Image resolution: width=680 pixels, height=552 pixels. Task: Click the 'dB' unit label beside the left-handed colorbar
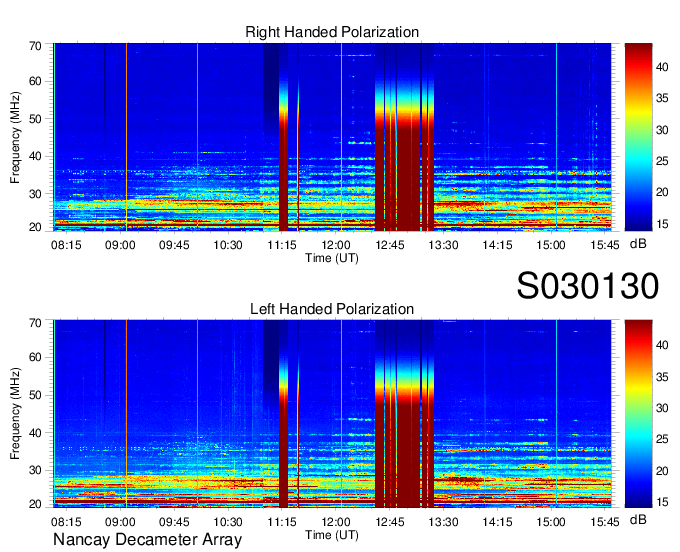point(638,519)
